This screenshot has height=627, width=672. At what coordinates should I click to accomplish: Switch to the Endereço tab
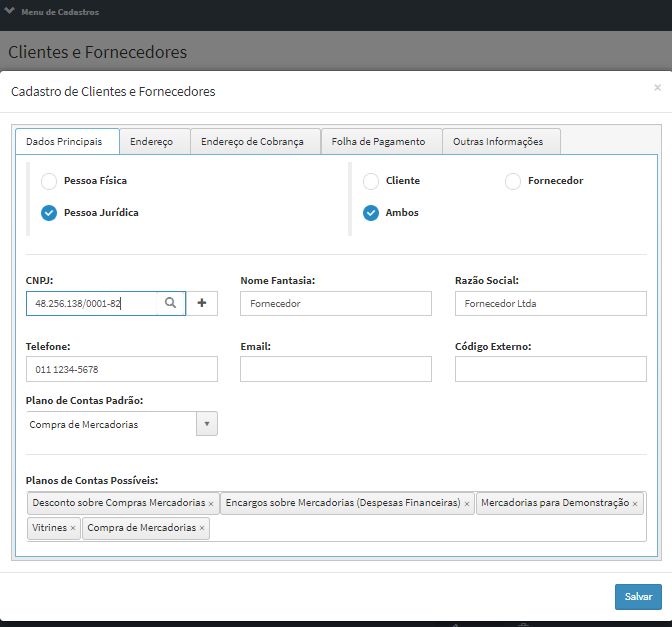[x=155, y=141]
